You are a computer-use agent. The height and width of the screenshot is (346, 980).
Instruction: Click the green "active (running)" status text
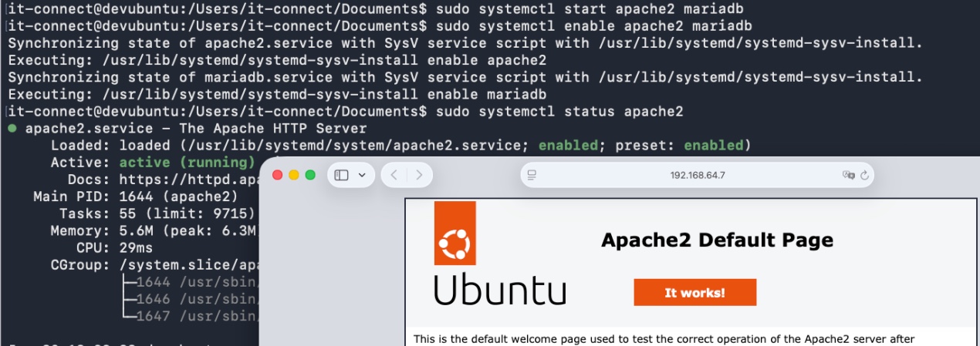click(187, 162)
